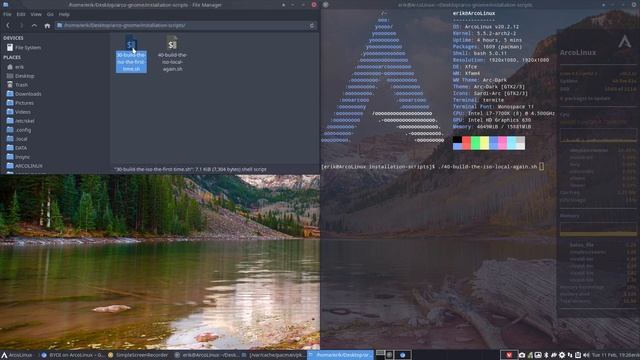Open the ARCOLINUX bookmark in the sidebar
640x360 pixels.
click(x=24, y=166)
